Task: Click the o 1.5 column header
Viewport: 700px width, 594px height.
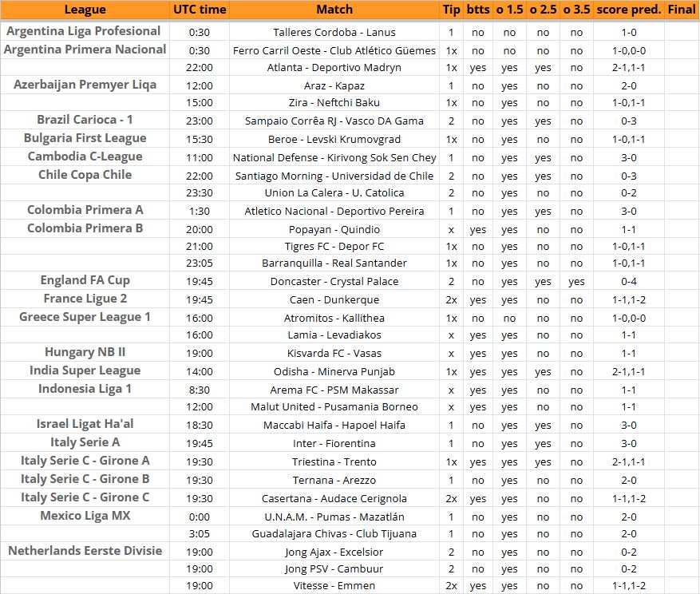Action: point(509,10)
